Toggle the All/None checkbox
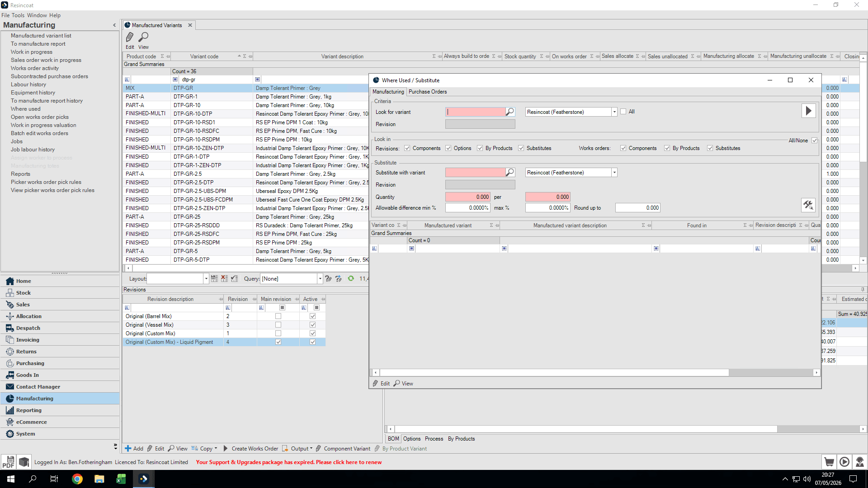The width and height of the screenshot is (868, 488). click(x=815, y=141)
